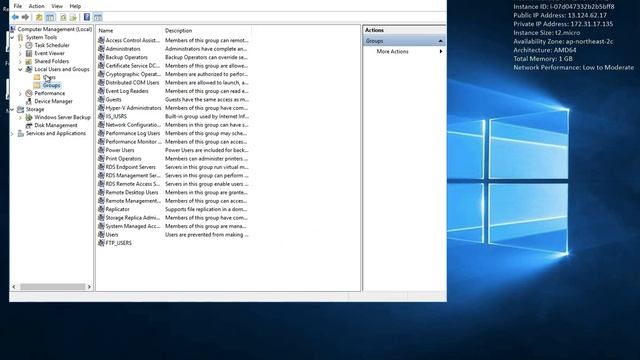
Task: Open the Action menu
Action: (36, 6)
